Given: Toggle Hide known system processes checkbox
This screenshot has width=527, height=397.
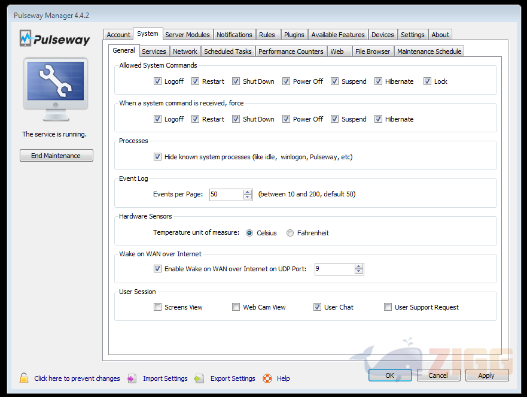Looking at the screenshot, I should [x=157, y=157].
